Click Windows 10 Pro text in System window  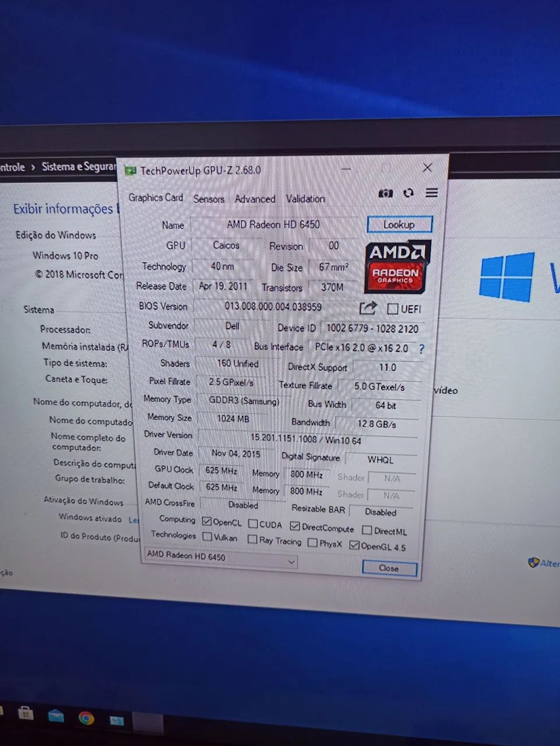pos(65,255)
